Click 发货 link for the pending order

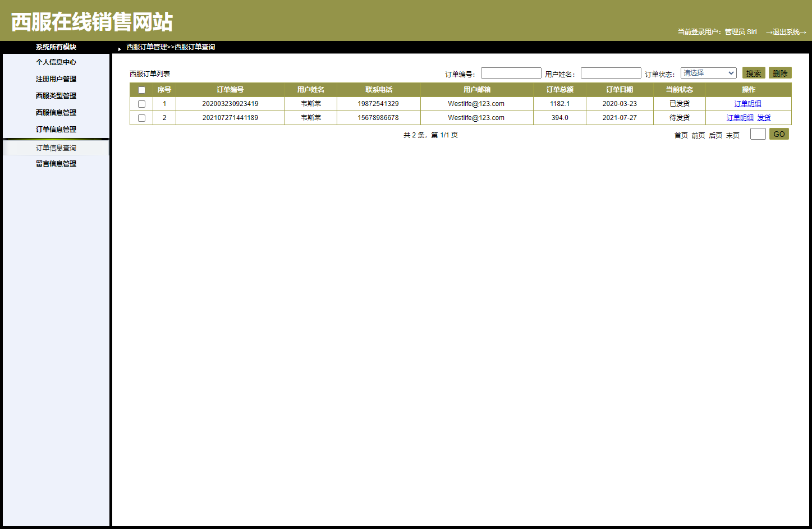click(764, 118)
